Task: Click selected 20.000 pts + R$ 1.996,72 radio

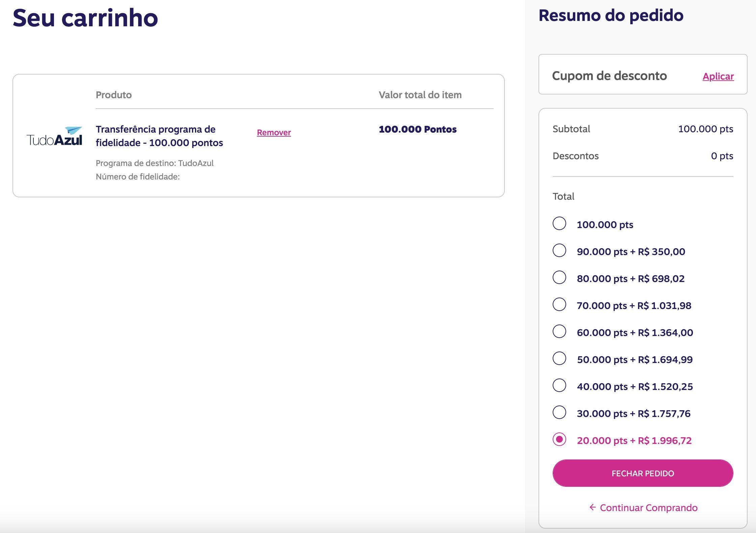Action: click(x=559, y=439)
